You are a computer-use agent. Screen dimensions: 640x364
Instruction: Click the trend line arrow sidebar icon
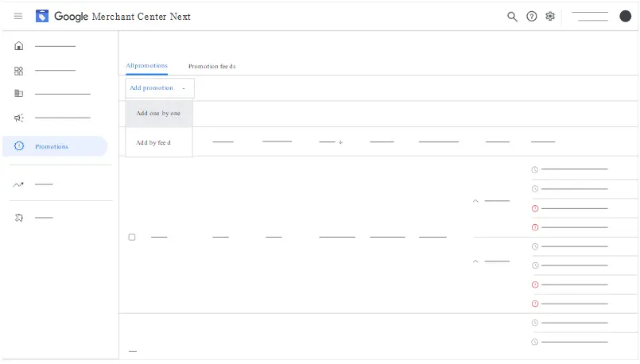point(19,184)
